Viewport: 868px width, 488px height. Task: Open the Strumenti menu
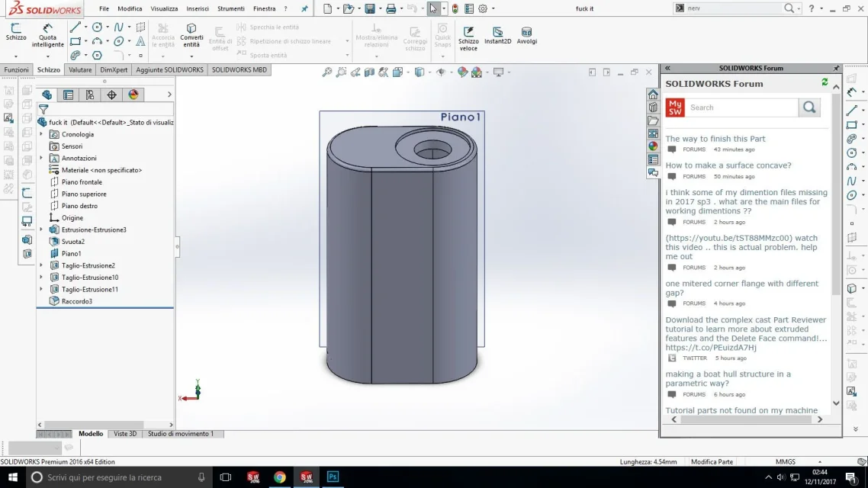click(230, 9)
